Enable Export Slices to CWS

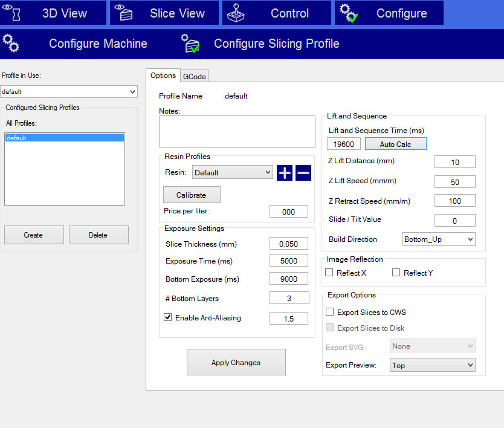coord(329,313)
